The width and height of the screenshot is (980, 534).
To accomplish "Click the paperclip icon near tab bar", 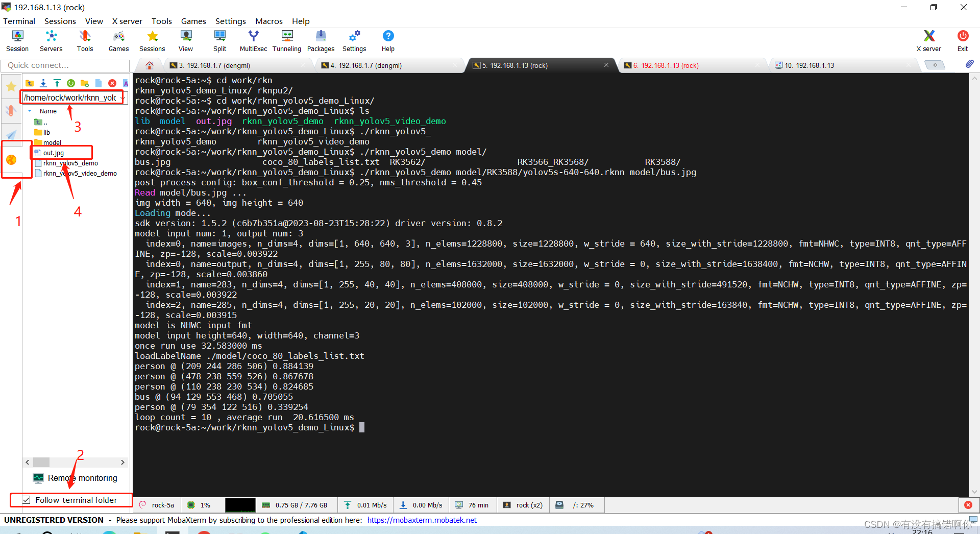I will point(969,64).
